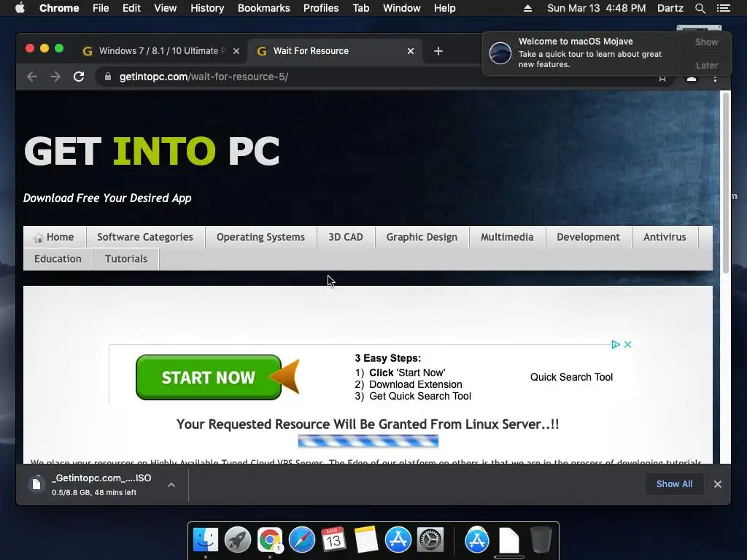747x560 pixels.
Task: Click the browser back arrow
Action: pyautogui.click(x=32, y=77)
